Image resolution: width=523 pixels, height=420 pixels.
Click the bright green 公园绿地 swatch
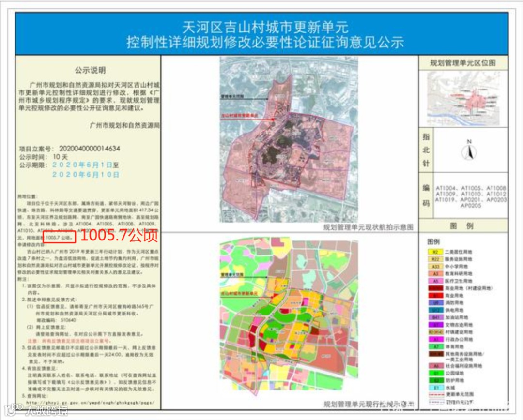click(435, 374)
